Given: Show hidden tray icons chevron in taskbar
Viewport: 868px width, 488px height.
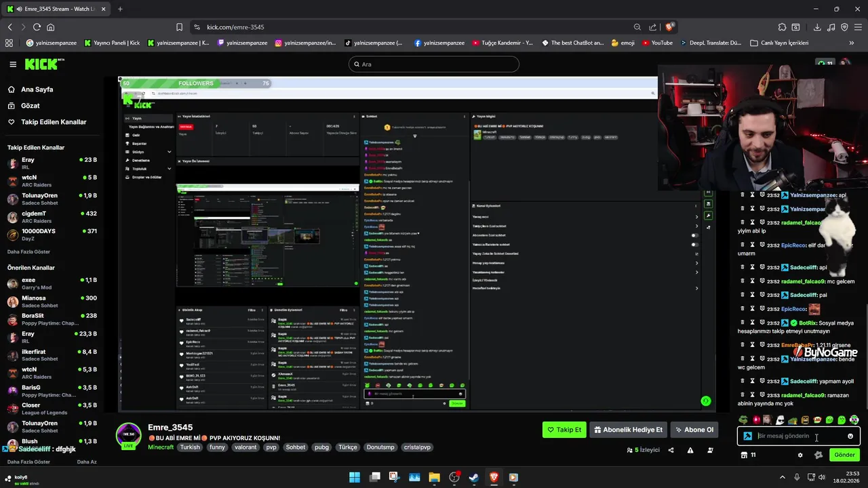Looking at the screenshot, I should [782, 477].
